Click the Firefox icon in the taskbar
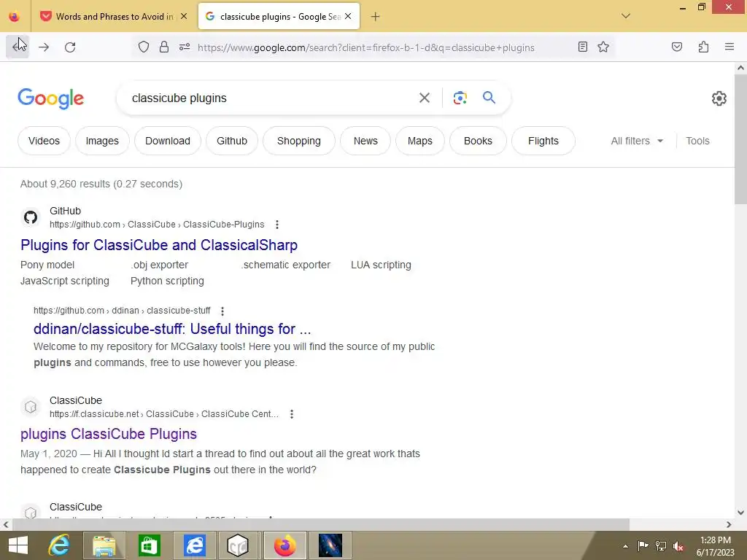Screen dimensions: 747x560 coord(285,545)
